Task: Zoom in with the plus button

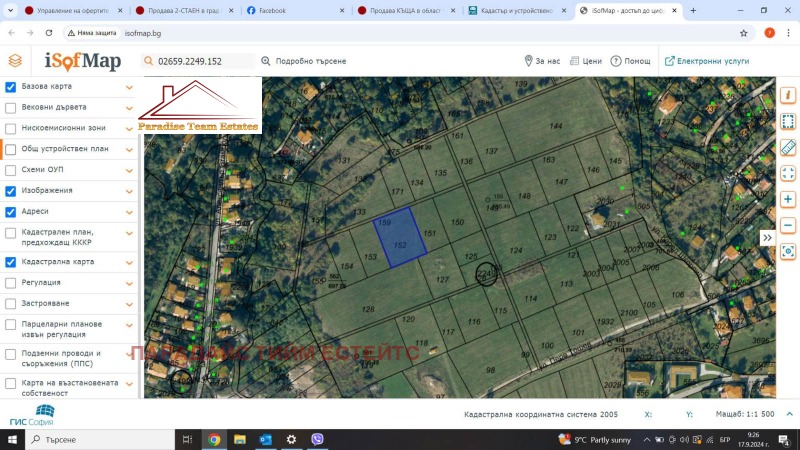Action: click(x=788, y=199)
